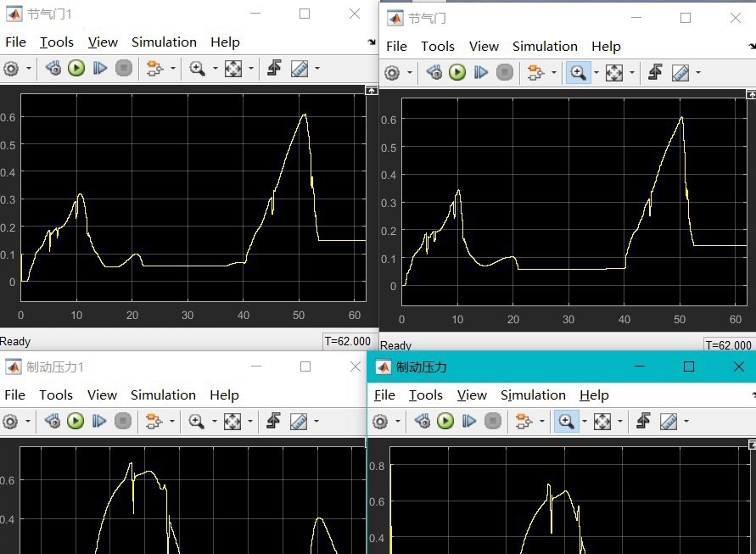
Task: Scale axes limits in 节气门 scope
Action: (614, 73)
